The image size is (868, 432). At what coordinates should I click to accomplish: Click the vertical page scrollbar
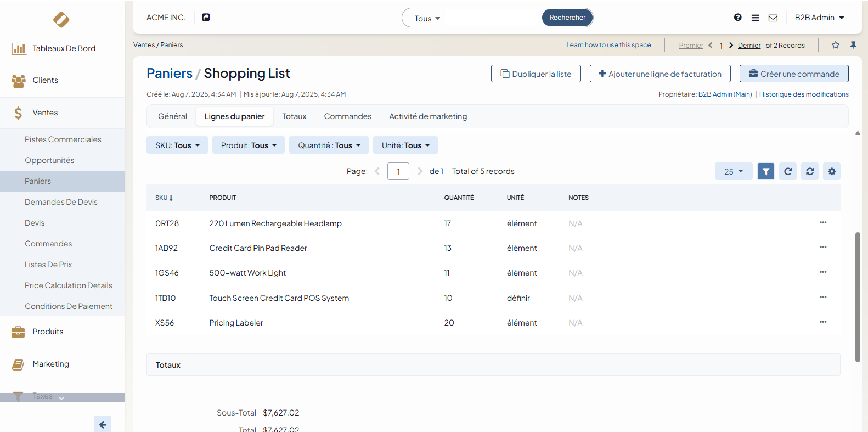click(858, 296)
